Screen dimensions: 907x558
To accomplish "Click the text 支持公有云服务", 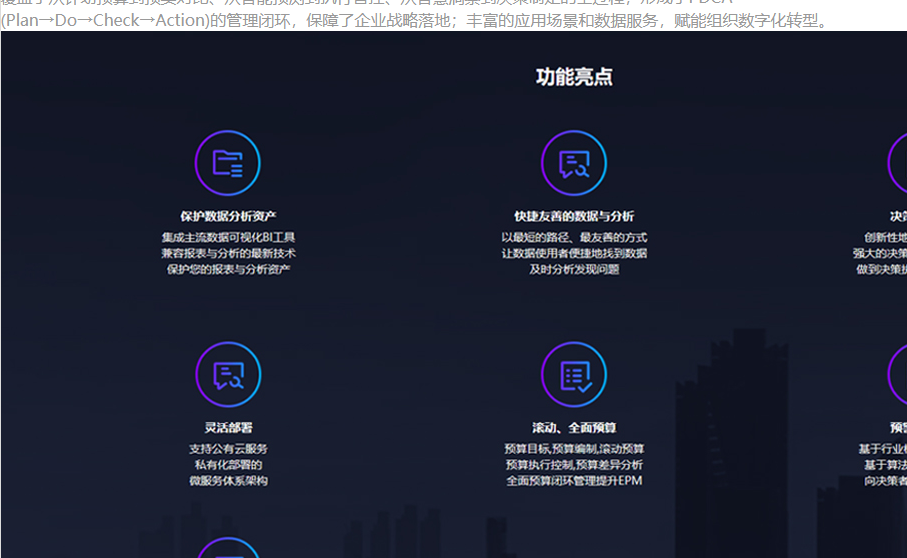I will pyautogui.click(x=228, y=449).
